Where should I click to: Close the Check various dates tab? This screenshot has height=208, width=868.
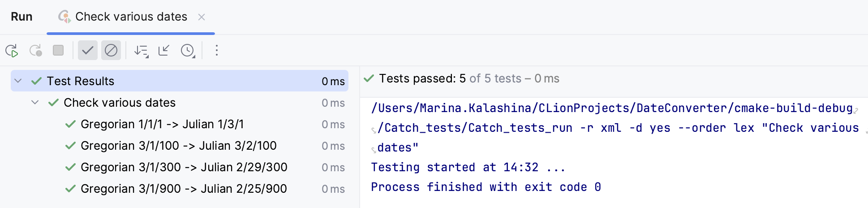click(x=202, y=17)
